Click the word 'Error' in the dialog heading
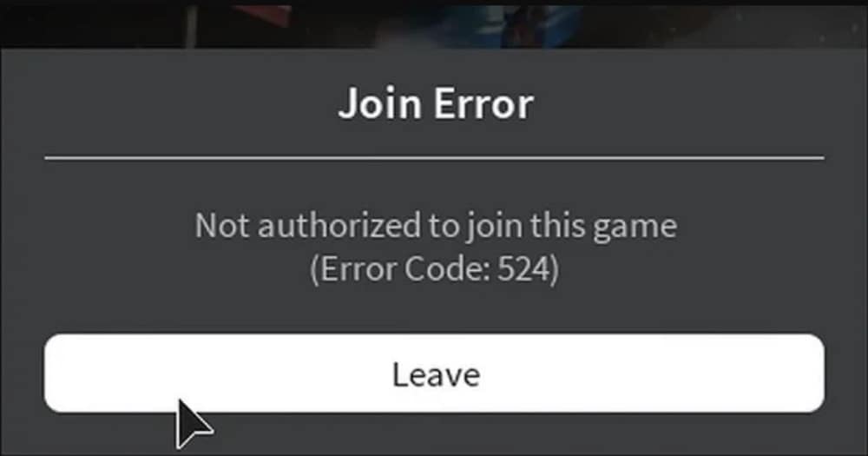Viewport: 868px width, 456px height. tap(483, 103)
